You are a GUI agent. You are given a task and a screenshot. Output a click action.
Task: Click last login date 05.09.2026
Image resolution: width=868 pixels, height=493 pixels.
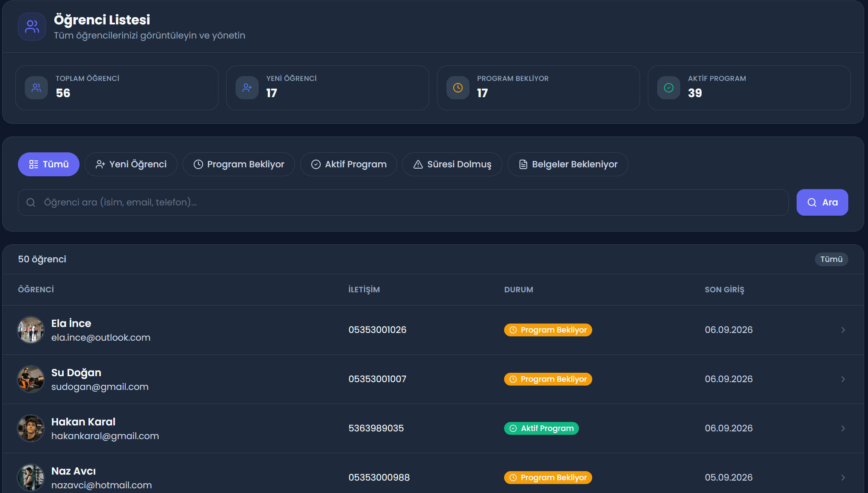click(x=729, y=478)
